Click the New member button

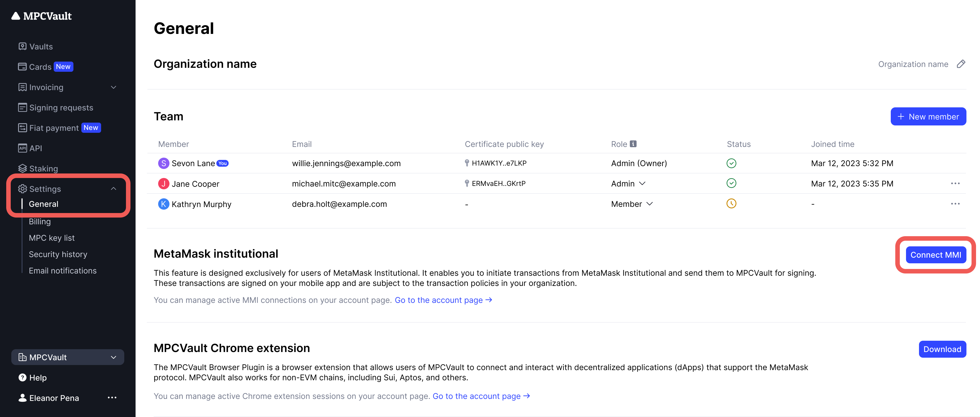(x=928, y=116)
